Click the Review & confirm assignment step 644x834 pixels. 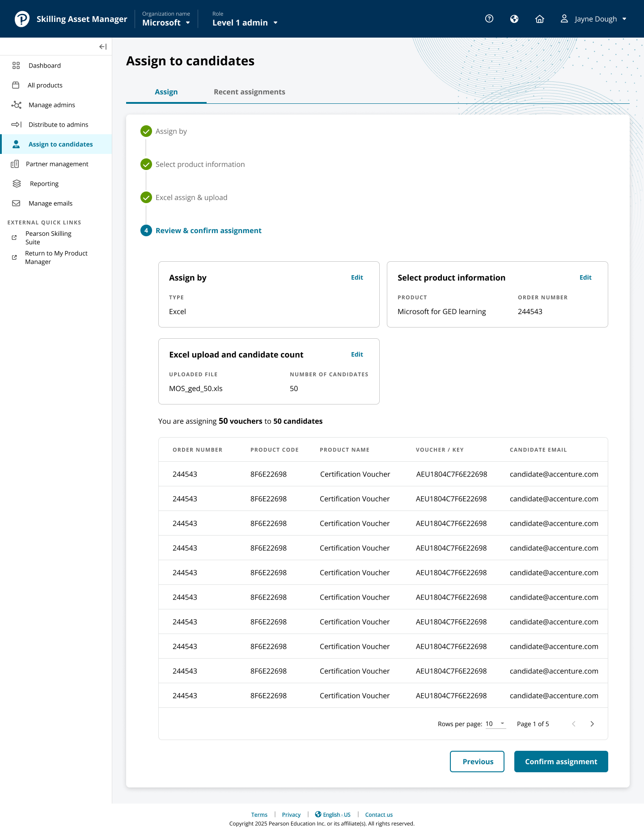click(208, 230)
